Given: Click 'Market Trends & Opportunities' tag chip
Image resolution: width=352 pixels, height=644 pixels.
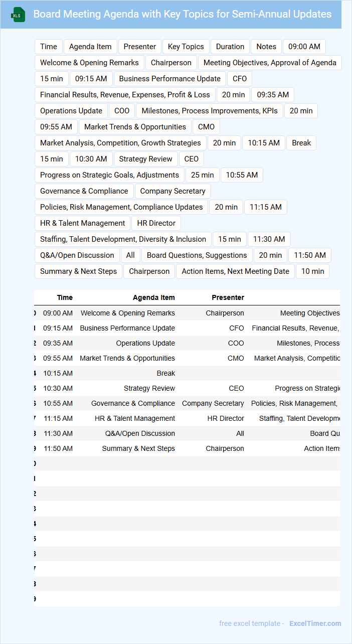Looking at the screenshot, I should 135,127.
